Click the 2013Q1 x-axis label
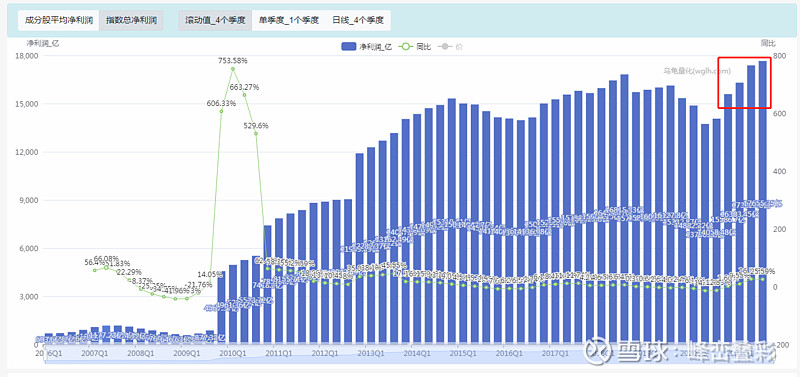Screen dimensions: 800x377 tap(371, 353)
